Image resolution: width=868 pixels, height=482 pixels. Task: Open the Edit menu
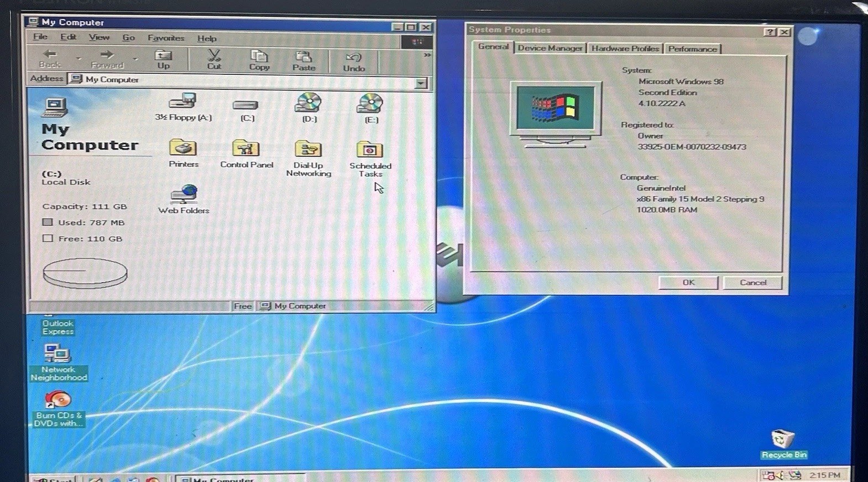pos(69,37)
